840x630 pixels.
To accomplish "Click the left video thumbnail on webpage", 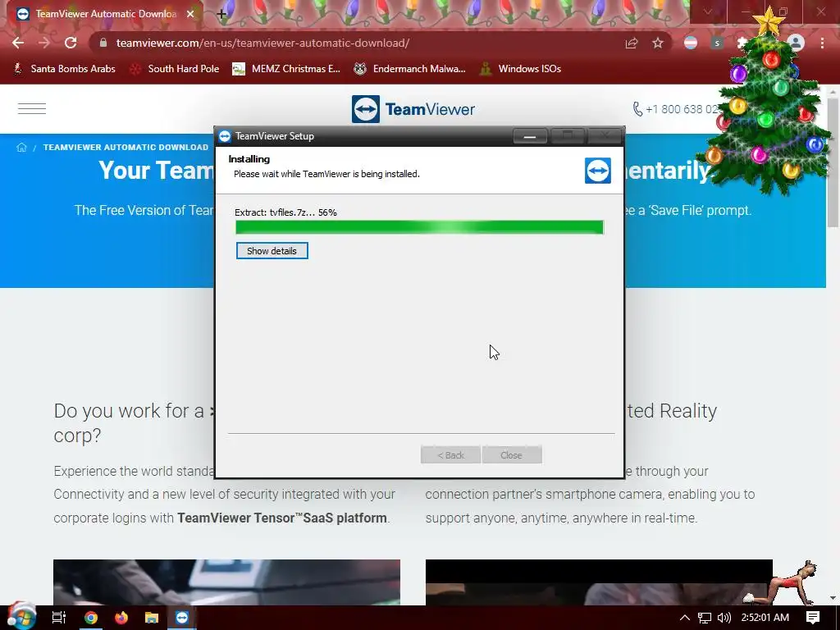I will coord(226,582).
